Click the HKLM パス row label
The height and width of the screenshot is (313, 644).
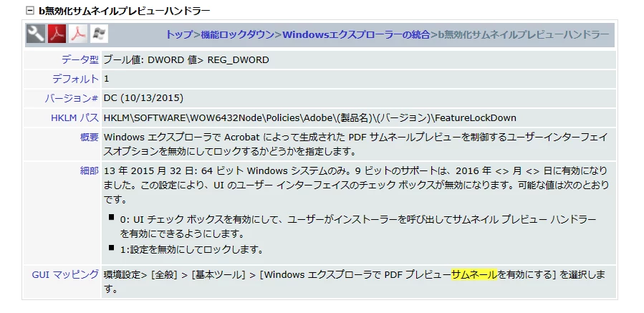click(75, 118)
